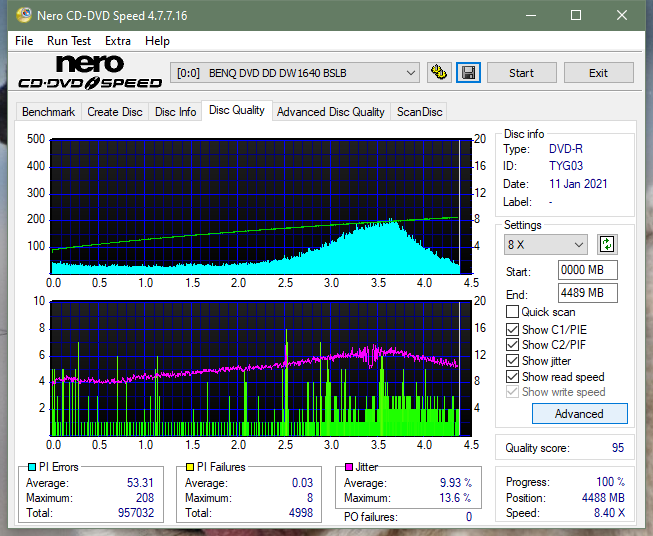This screenshot has height=536, width=653.
Task: Click Jitter maximum 13.6 % value
Action: point(455,498)
